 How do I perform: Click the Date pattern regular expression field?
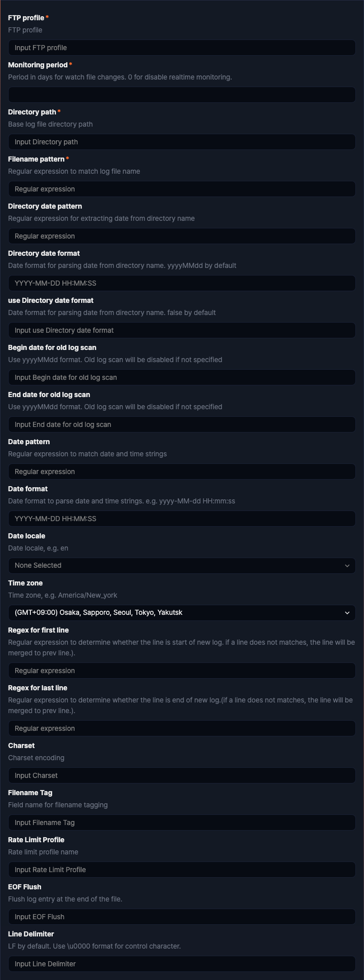pos(182,472)
